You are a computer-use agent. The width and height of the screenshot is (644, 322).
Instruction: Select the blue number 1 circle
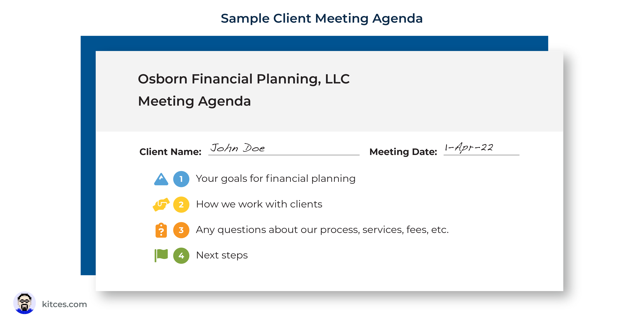tap(181, 179)
